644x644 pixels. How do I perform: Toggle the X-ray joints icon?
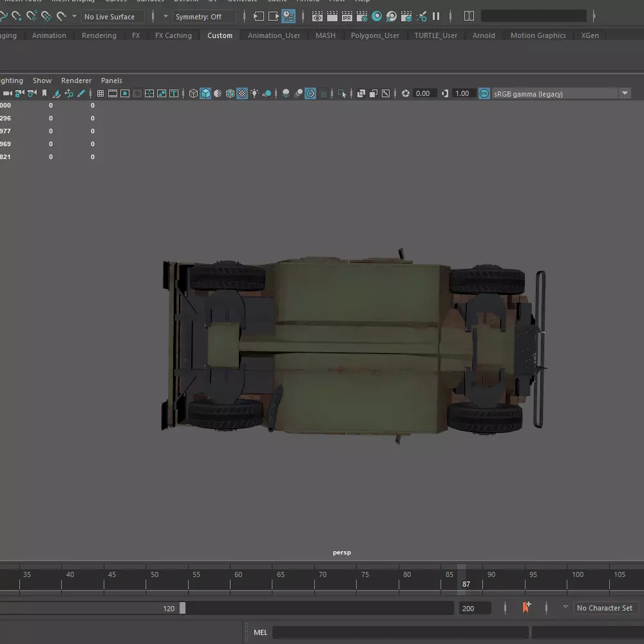[386, 93]
